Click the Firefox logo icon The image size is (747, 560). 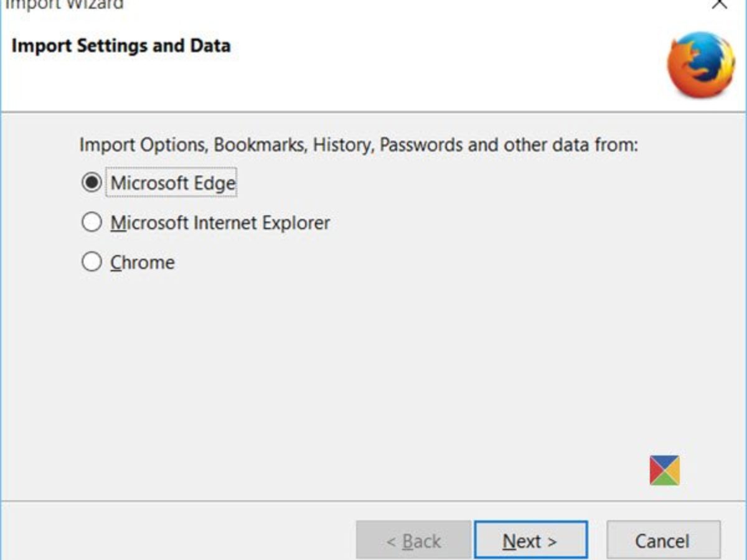pyautogui.click(x=700, y=65)
